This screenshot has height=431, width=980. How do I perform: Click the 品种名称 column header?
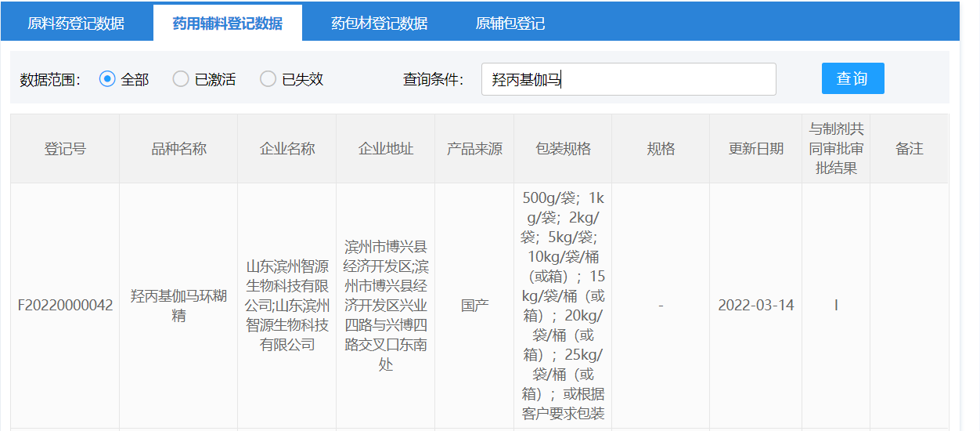pos(178,149)
